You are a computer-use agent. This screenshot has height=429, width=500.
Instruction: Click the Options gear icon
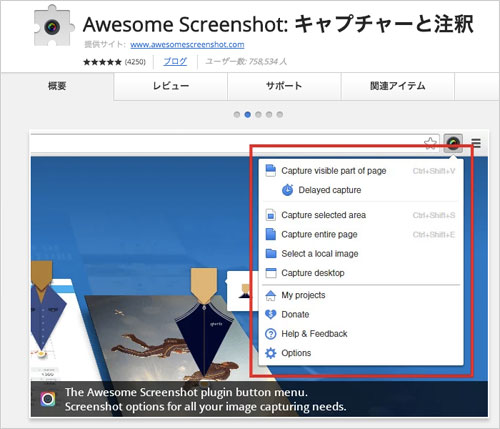(270, 353)
